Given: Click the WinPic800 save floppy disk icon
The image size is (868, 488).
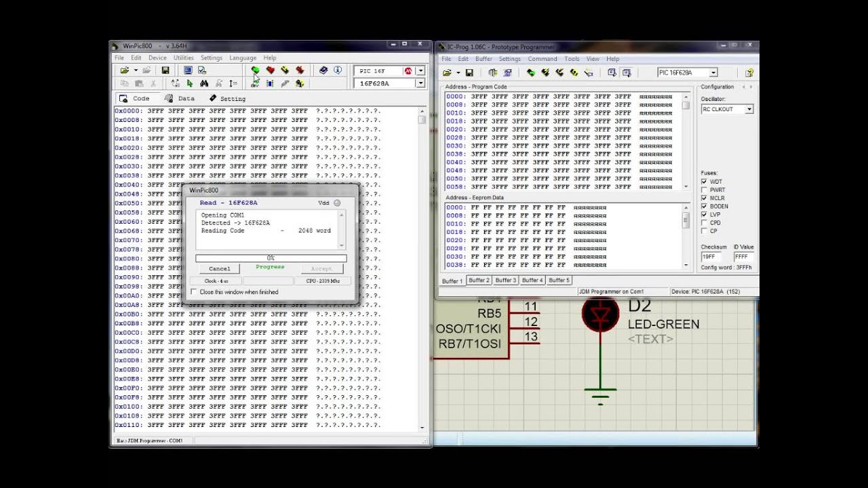Looking at the screenshot, I should click(x=165, y=70).
